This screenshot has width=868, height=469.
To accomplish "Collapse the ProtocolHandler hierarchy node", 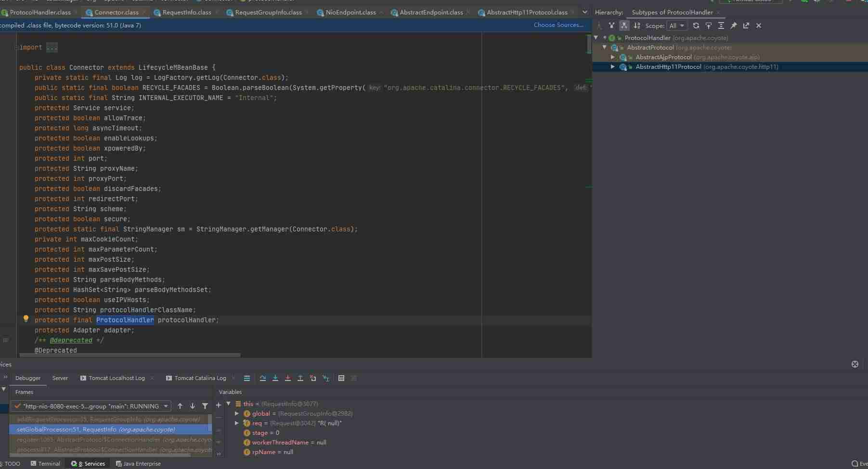I will coord(596,38).
